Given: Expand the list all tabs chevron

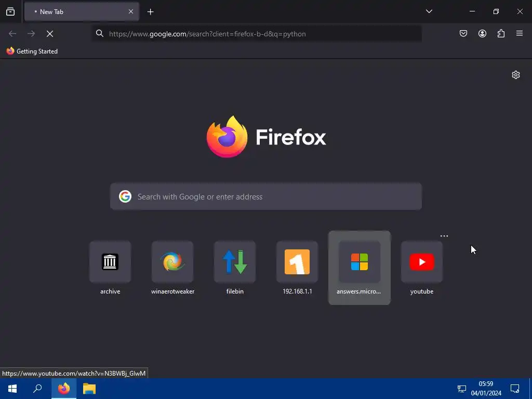Looking at the screenshot, I should (x=429, y=11).
